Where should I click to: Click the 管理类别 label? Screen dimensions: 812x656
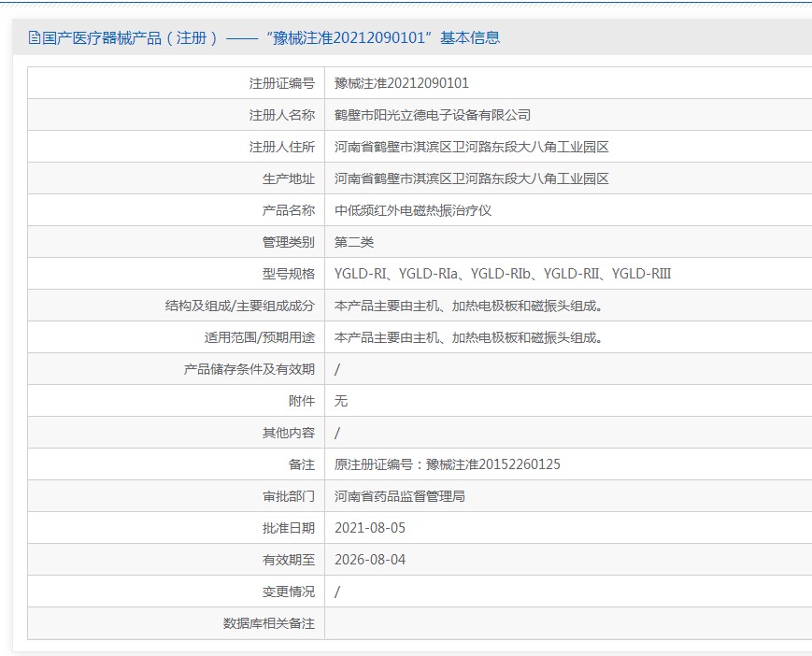289,242
